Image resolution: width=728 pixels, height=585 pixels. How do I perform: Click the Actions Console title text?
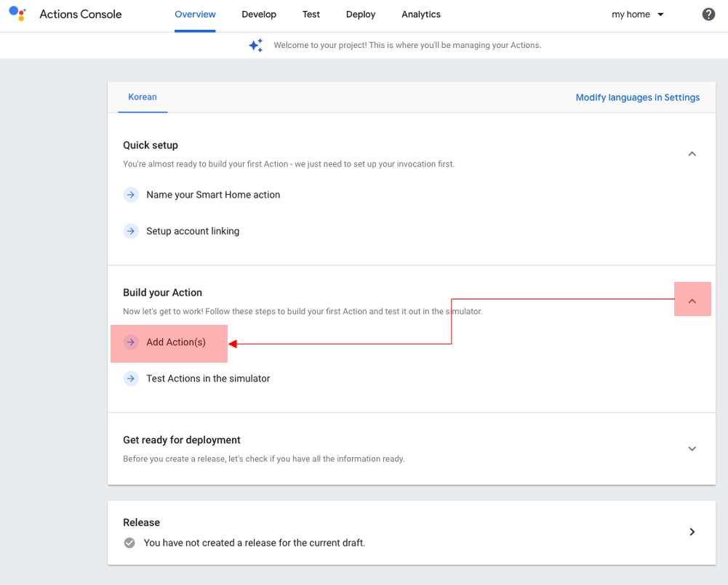click(81, 15)
